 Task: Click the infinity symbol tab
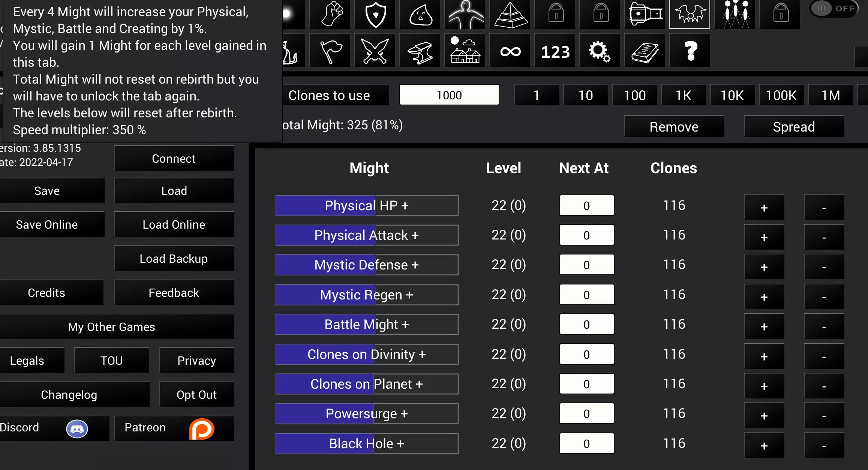tap(510, 51)
